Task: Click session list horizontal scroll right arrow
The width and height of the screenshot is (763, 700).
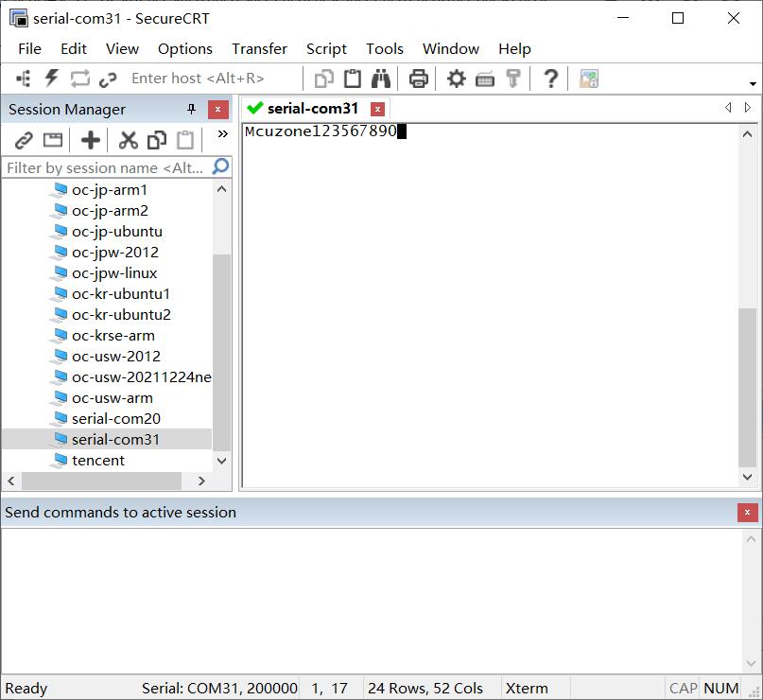Action: [x=201, y=481]
